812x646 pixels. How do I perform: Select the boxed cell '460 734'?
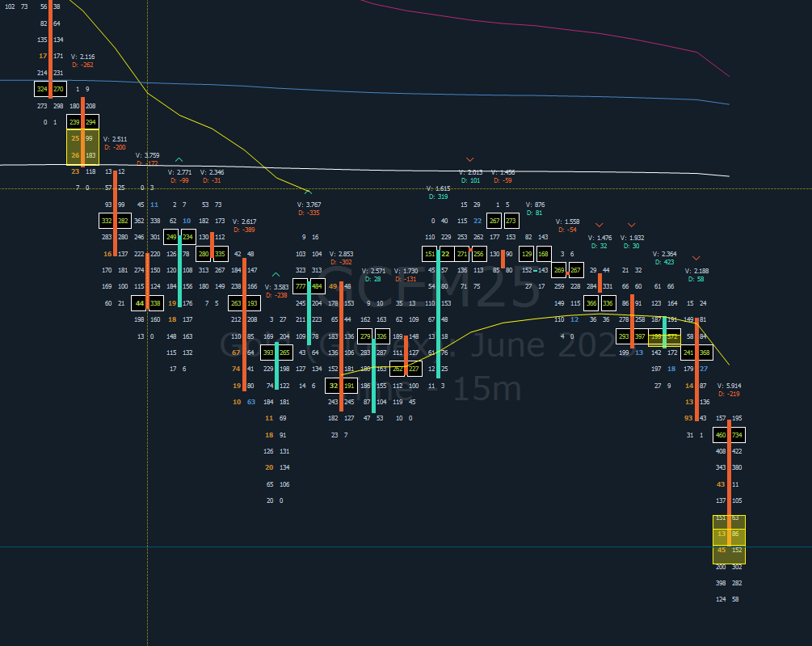coord(729,435)
